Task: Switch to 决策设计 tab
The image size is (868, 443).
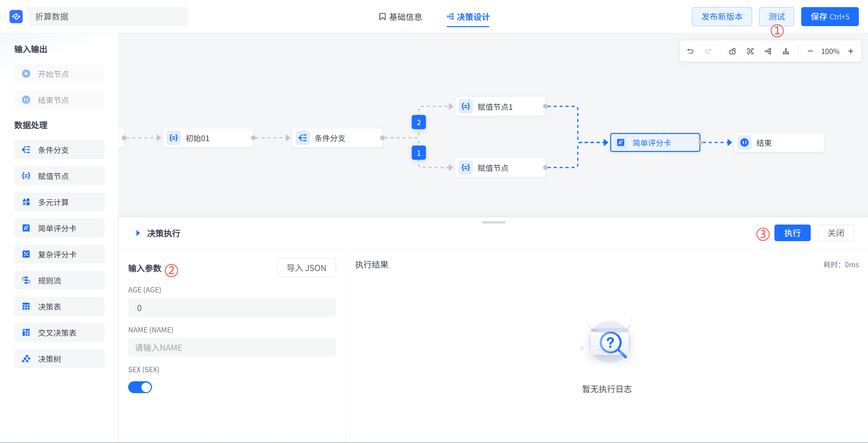Action: tap(468, 17)
